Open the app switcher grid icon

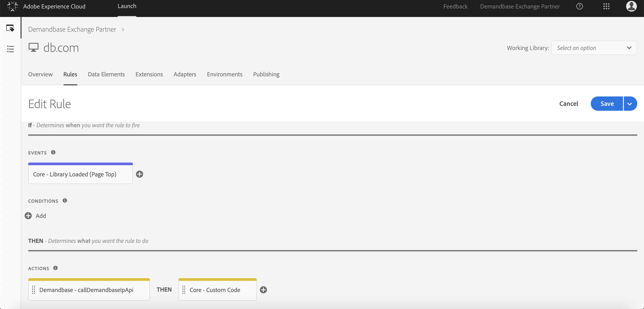[x=606, y=6]
